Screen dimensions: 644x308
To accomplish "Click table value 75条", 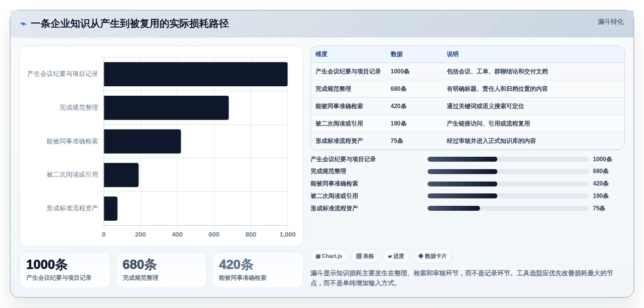I will point(397,141).
